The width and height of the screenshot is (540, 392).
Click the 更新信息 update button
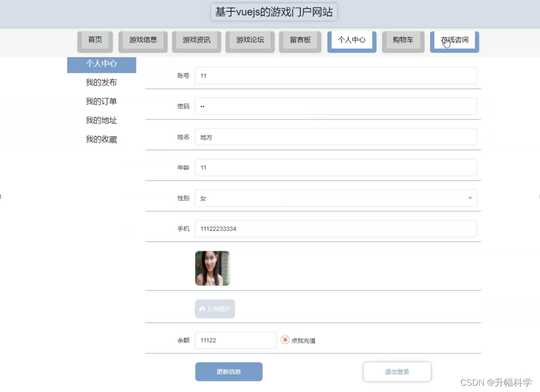coord(229,371)
